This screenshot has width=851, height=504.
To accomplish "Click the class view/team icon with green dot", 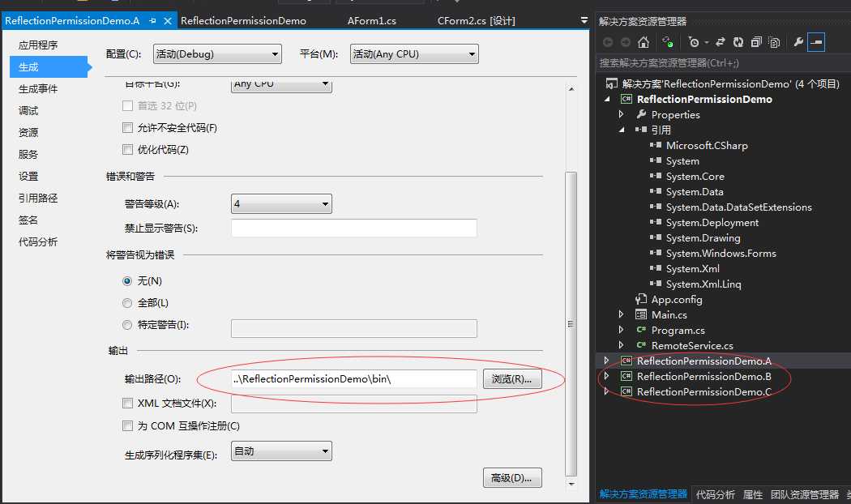I will tap(668, 42).
